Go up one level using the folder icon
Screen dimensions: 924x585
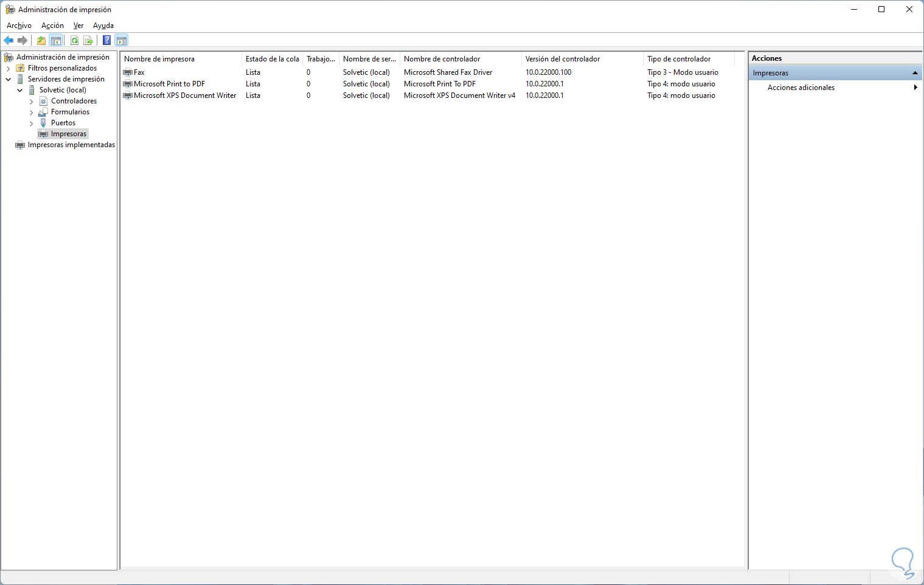pos(41,41)
